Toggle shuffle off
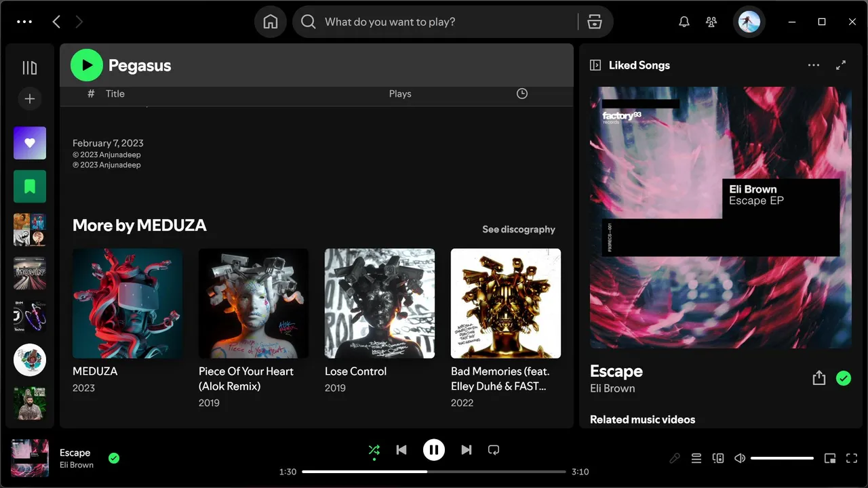This screenshot has height=488, width=868. (374, 450)
